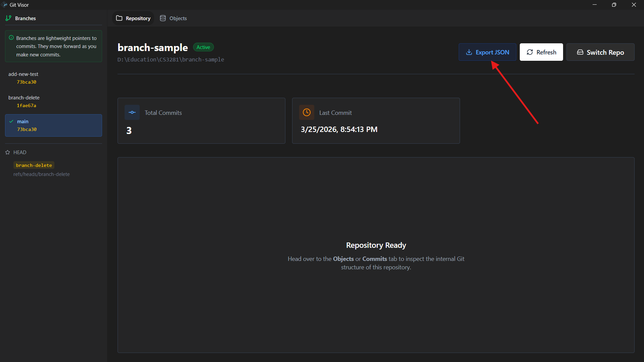Click the green Active status badge

(x=203, y=47)
